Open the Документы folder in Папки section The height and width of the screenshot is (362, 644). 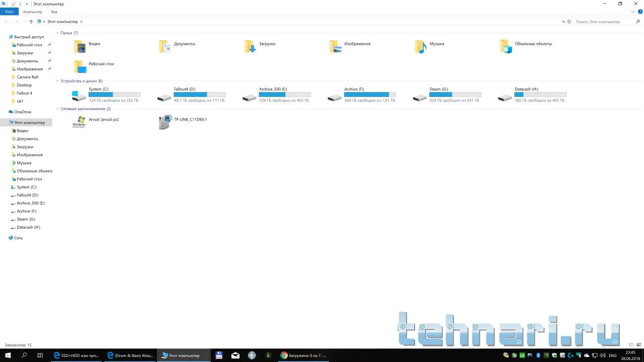pos(165,47)
